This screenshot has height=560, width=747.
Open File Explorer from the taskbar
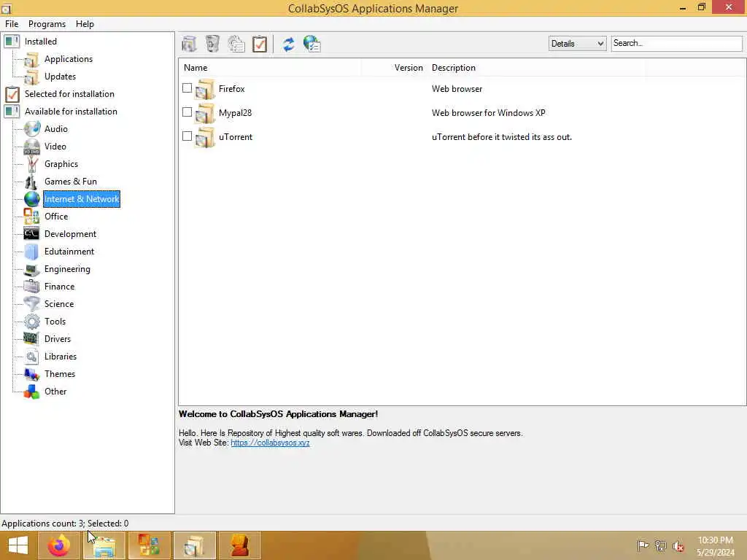(104, 545)
